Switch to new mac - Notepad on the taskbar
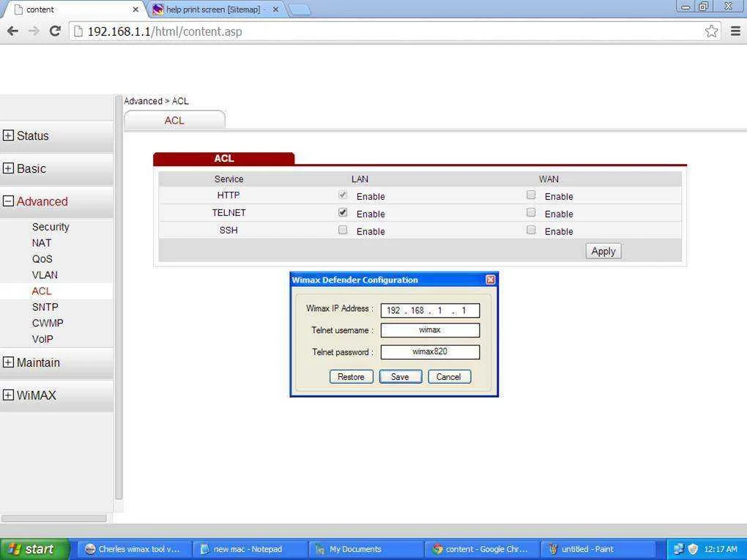Viewport: 747px width, 560px height. (x=249, y=549)
